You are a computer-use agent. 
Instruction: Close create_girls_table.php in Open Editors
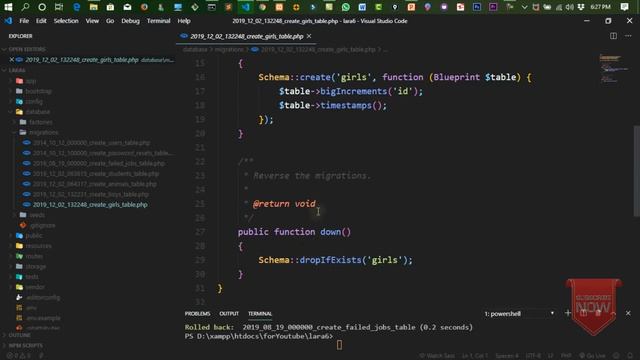point(12,60)
